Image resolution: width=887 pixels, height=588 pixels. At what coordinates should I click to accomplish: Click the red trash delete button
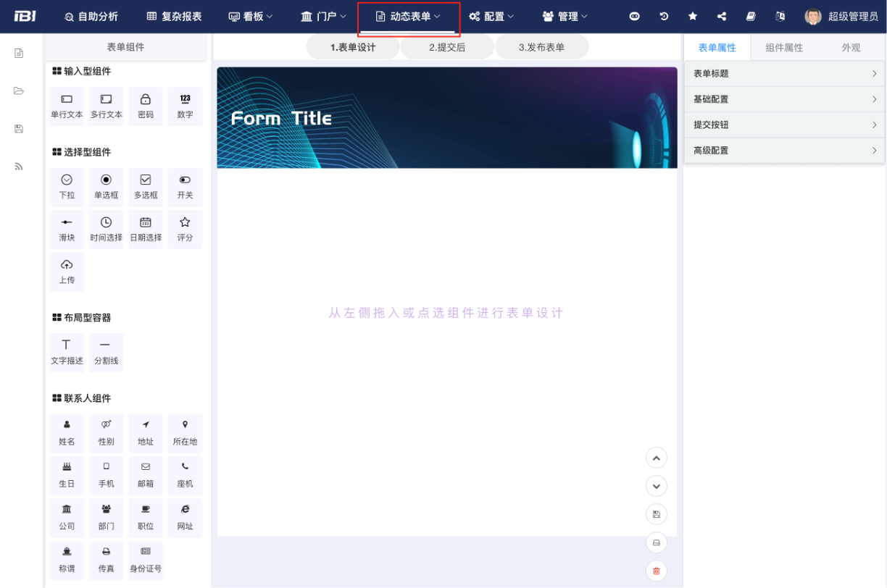(656, 571)
